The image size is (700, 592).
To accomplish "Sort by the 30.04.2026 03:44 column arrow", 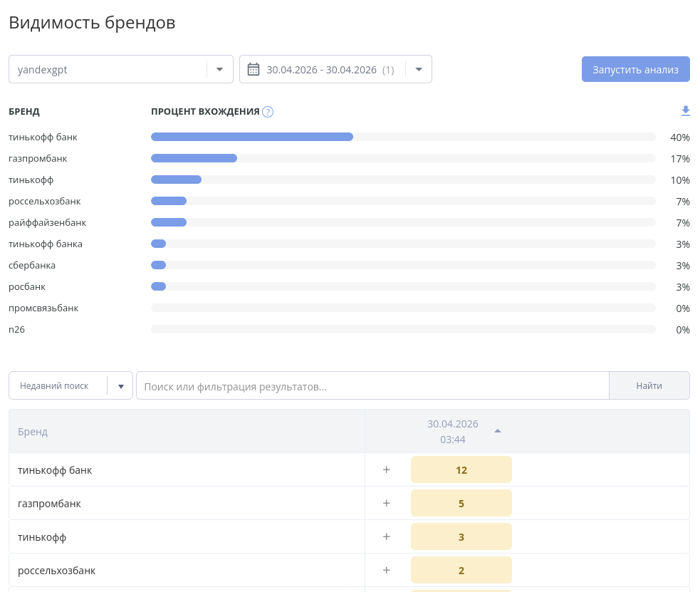I will [497, 431].
